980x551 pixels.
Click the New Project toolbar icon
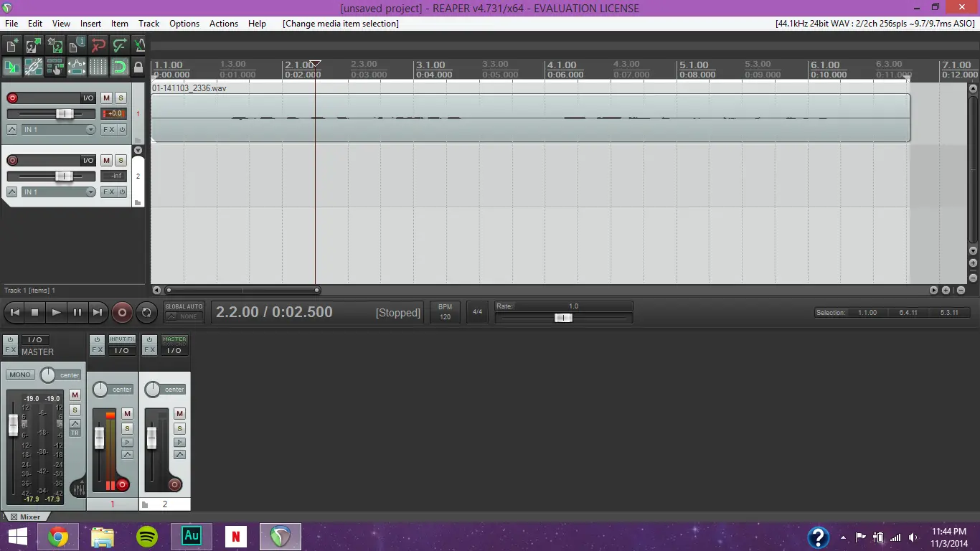[x=11, y=45]
